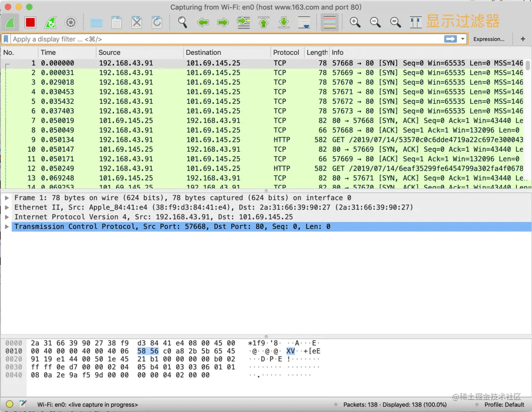Select packet 5 at time 0.035432

point(263,102)
